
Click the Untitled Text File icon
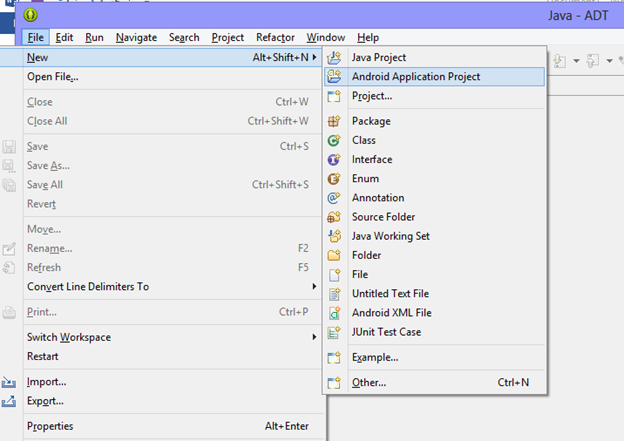[334, 294]
